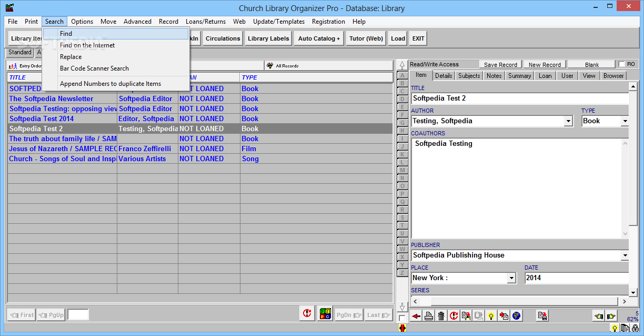Open the TYPE dropdown list
The width and height of the screenshot is (644, 336).
(625, 121)
